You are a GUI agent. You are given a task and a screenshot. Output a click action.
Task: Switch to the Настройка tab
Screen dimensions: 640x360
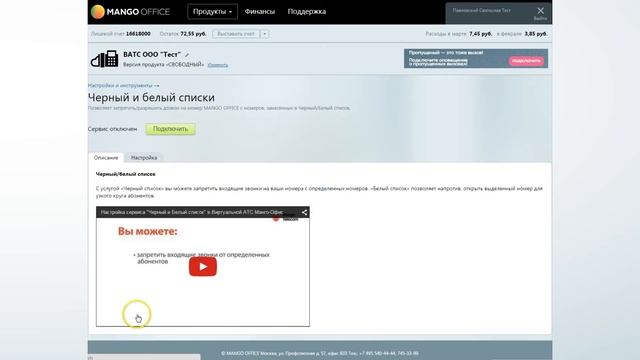pos(144,158)
